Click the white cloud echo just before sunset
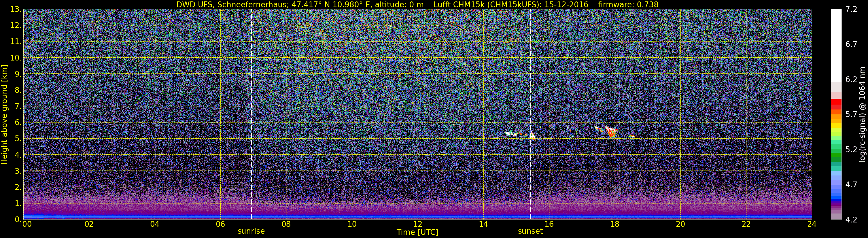This screenshot has width=868, height=238. 513,134
